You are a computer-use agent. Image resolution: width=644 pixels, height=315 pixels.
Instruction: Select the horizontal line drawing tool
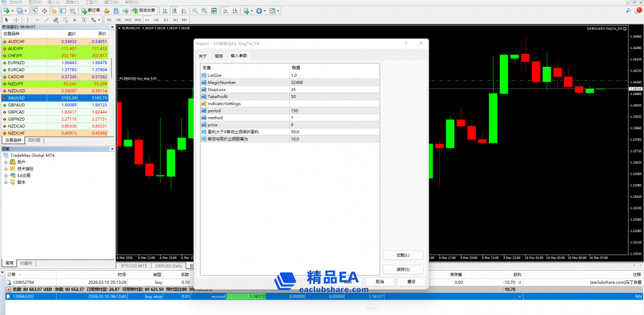pyautogui.click(x=37, y=20)
